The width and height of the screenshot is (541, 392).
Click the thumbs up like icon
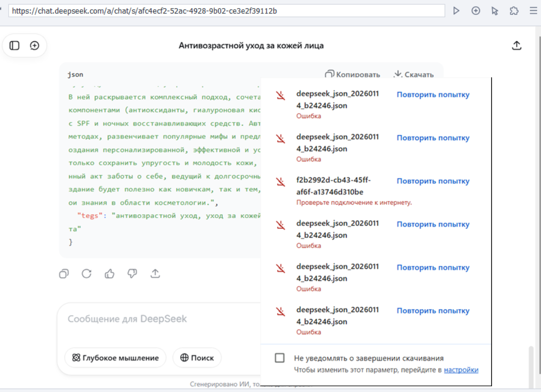pyautogui.click(x=110, y=274)
